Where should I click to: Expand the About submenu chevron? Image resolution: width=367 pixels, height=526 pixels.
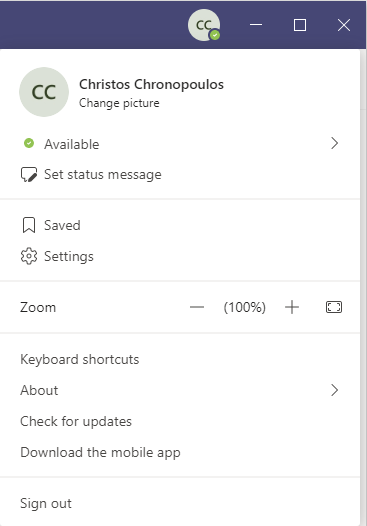coord(334,390)
